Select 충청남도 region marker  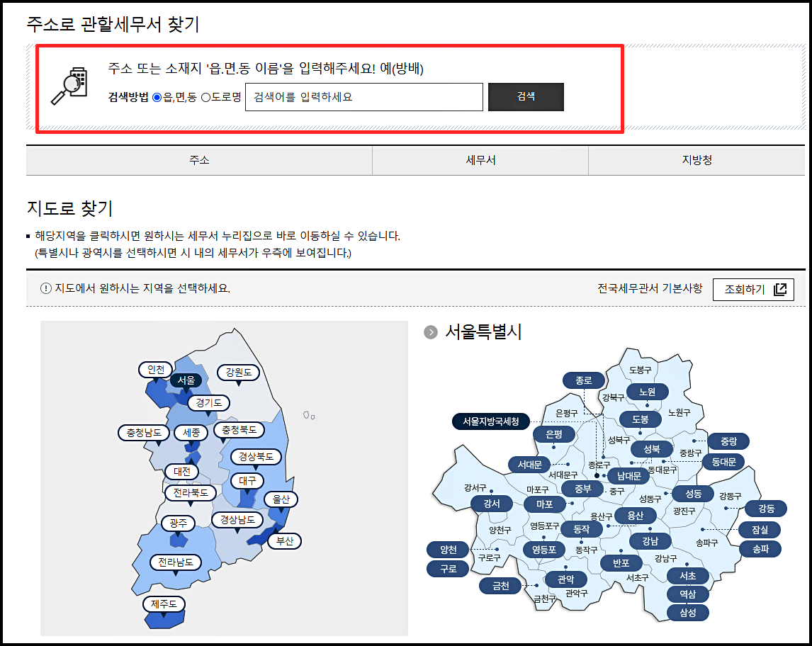click(x=144, y=433)
